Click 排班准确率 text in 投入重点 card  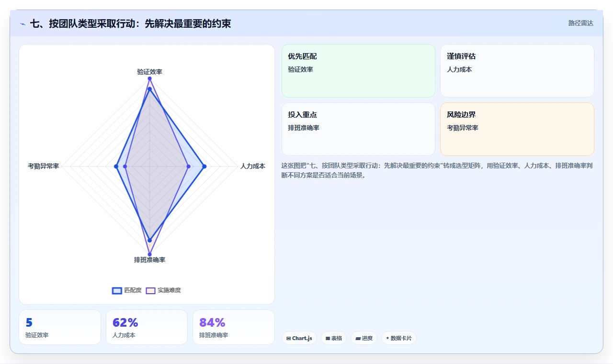coord(304,128)
